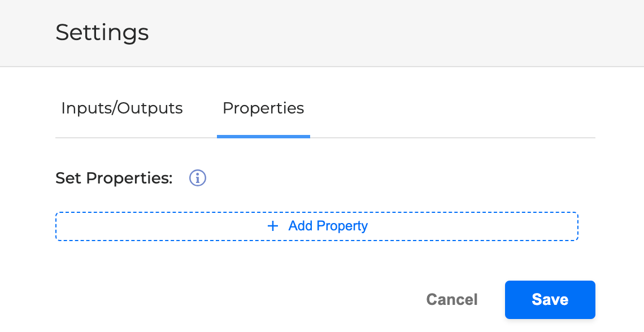Add a new property row
This screenshot has height=332, width=644.
click(316, 226)
